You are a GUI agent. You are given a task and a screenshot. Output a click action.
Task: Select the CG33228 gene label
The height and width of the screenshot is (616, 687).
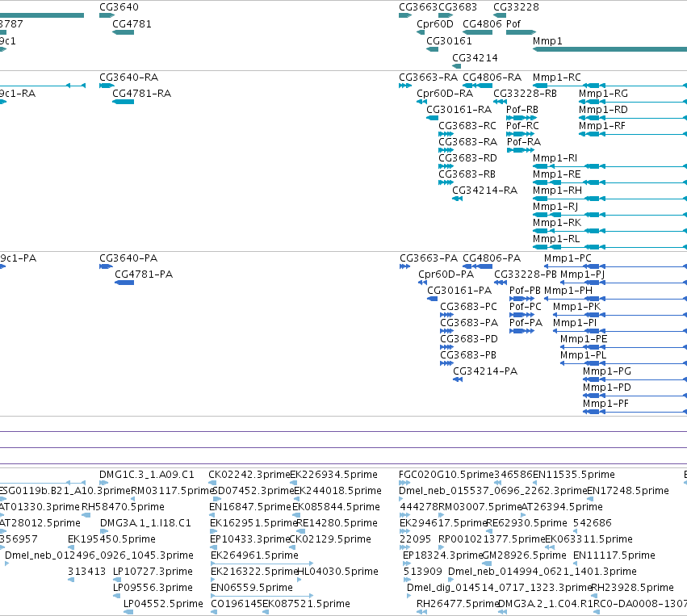[x=516, y=7]
